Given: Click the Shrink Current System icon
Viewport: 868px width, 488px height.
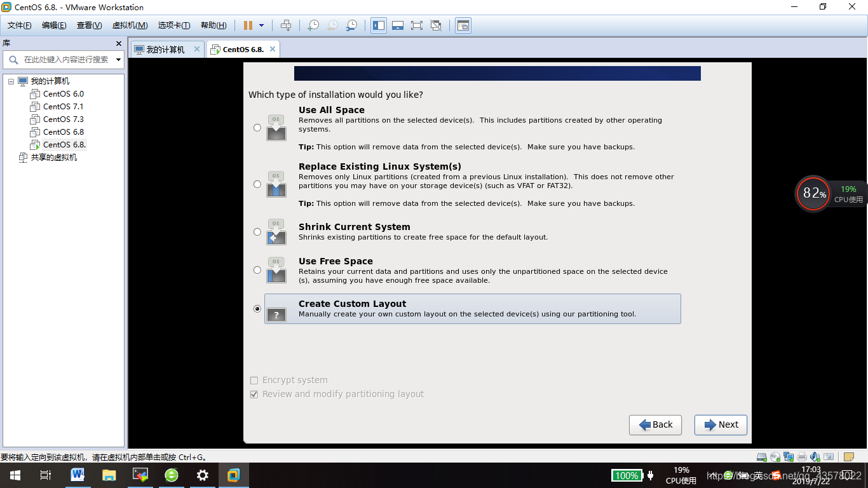Looking at the screenshot, I should point(276,232).
